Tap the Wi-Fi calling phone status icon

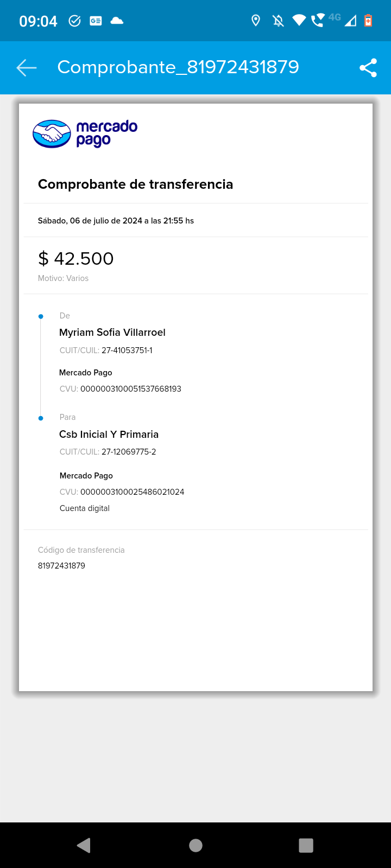point(318,21)
